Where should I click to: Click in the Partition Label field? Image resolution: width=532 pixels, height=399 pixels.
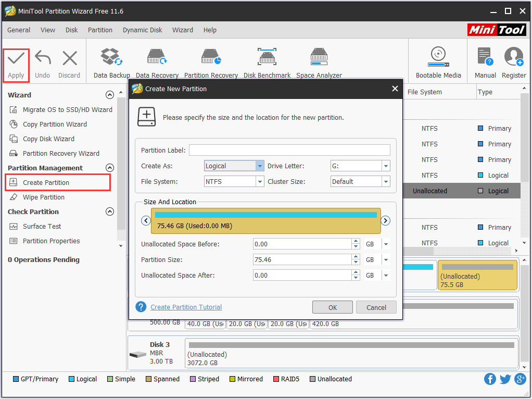coord(289,150)
